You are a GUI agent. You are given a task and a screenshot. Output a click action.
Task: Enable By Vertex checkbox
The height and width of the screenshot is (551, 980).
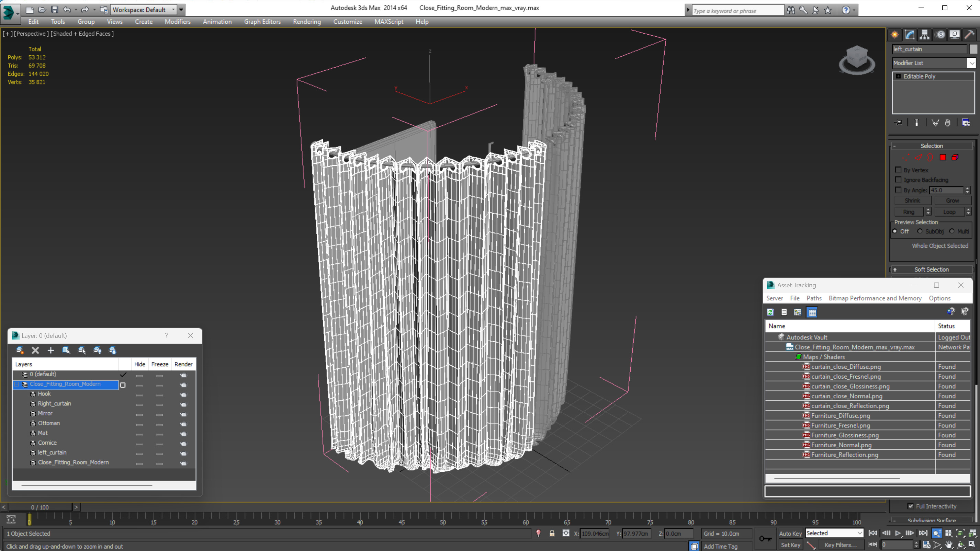(x=899, y=170)
